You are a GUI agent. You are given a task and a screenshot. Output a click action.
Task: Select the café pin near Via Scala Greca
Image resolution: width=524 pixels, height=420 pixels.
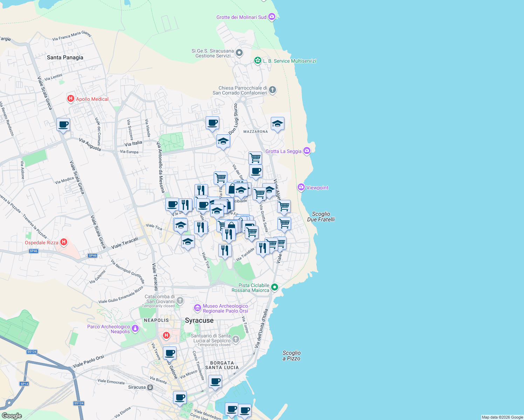pyautogui.click(x=63, y=125)
